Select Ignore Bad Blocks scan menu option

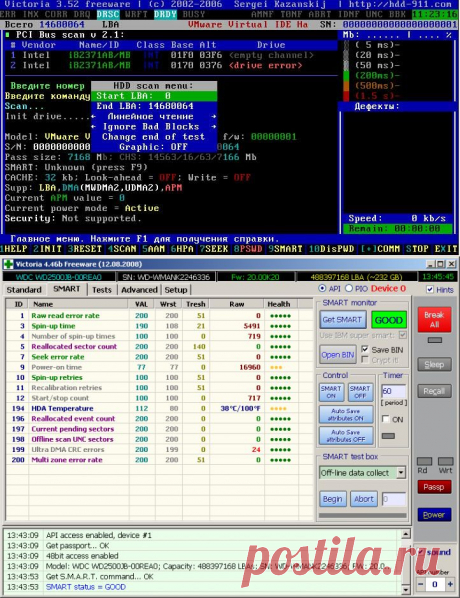(154, 127)
